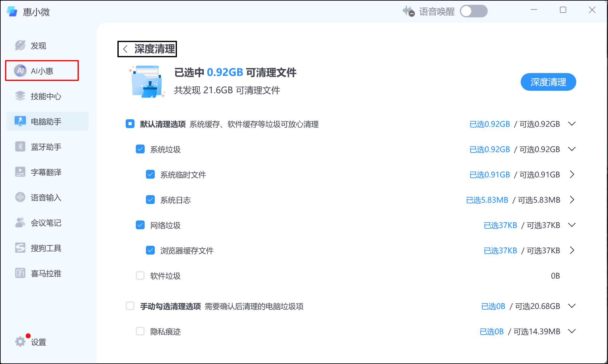
Task: Check the 隐私痕迹 checkbox
Action: pos(140,331)
